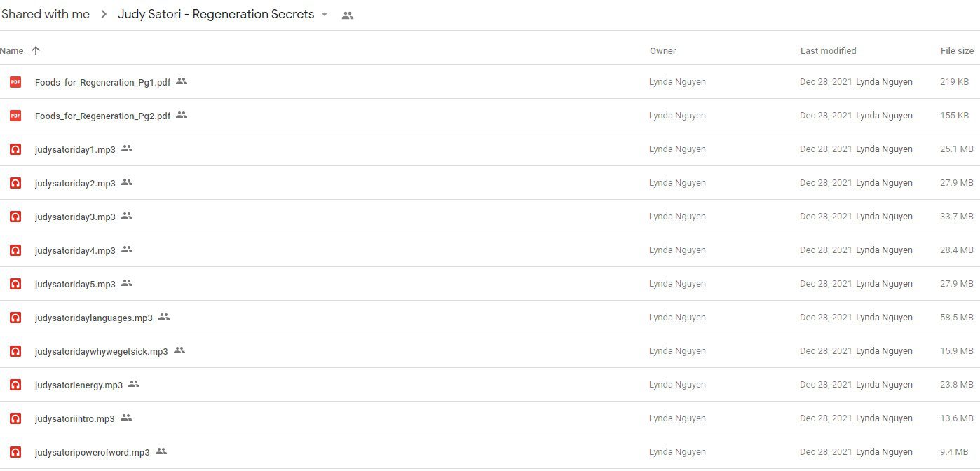
Task: Click shared icon beside judysatoriday3.mp3
Action: click(127, 216)
